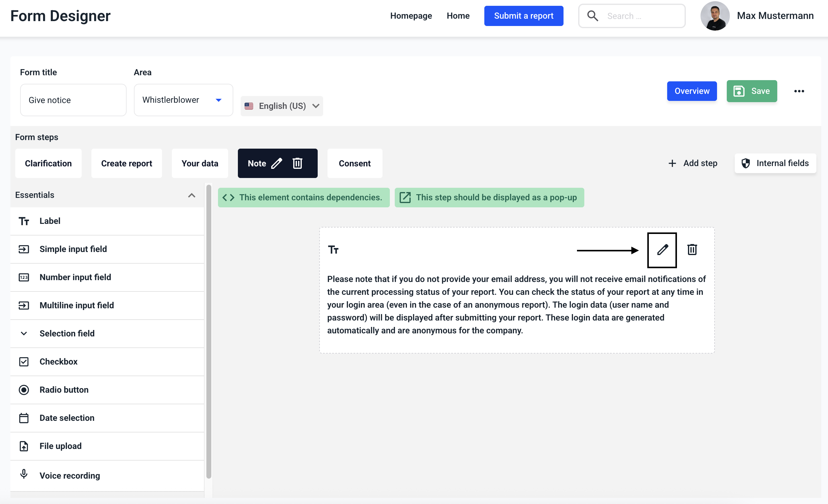Click the pencil icon on Note step
This screenshot has height=504, width=828.
click(x=276, y=163)
